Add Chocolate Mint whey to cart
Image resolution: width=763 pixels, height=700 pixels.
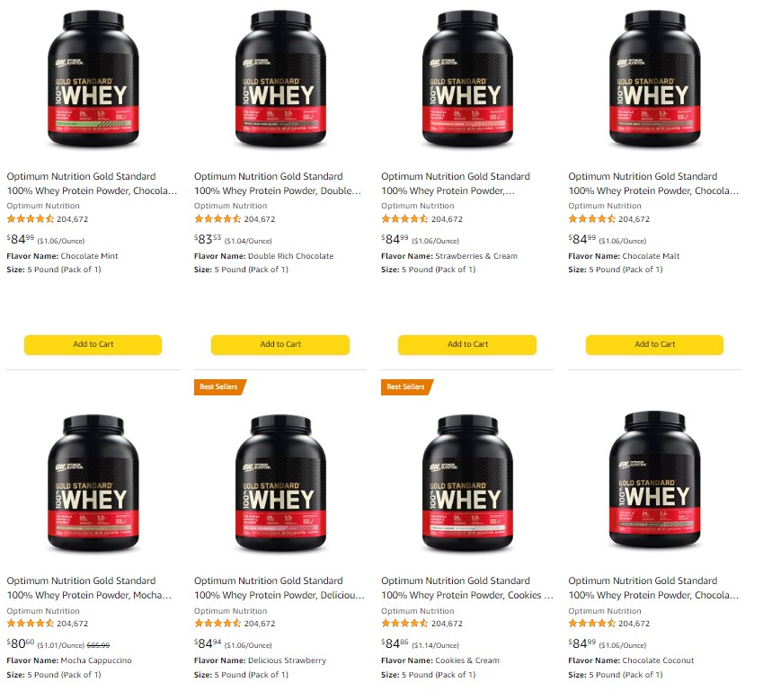pos(93,344)
